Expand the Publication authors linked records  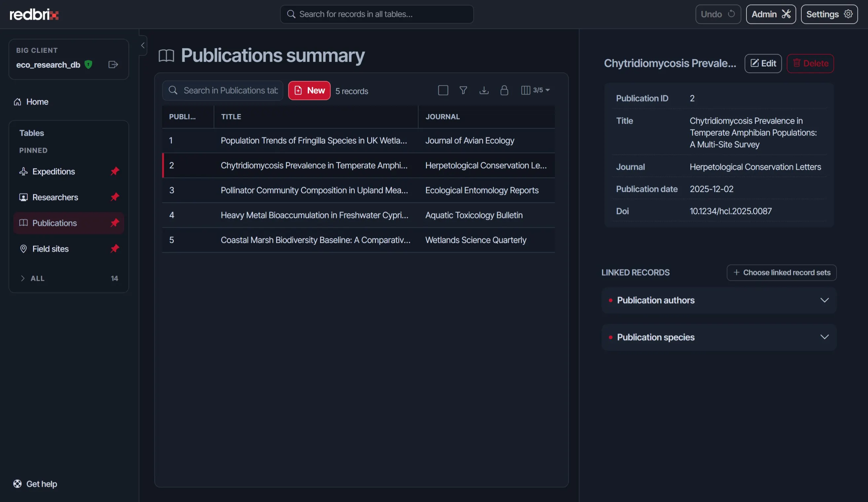click(x=719, y=300)
